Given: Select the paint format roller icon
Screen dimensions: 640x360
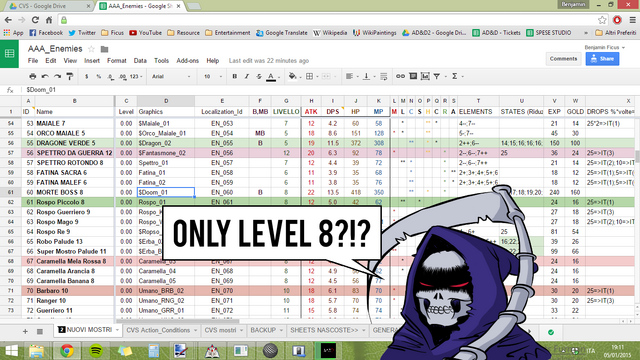Looking at the screenshot, I should 70,76.
